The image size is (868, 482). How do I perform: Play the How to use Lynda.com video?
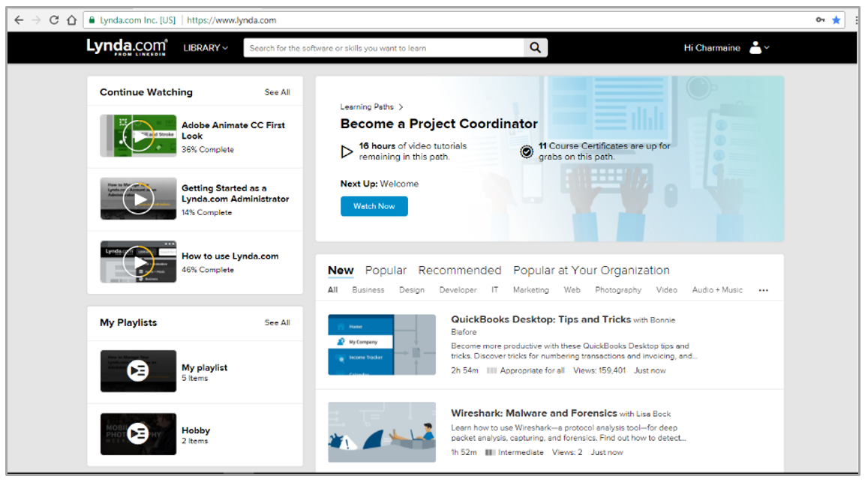(138, 262)
